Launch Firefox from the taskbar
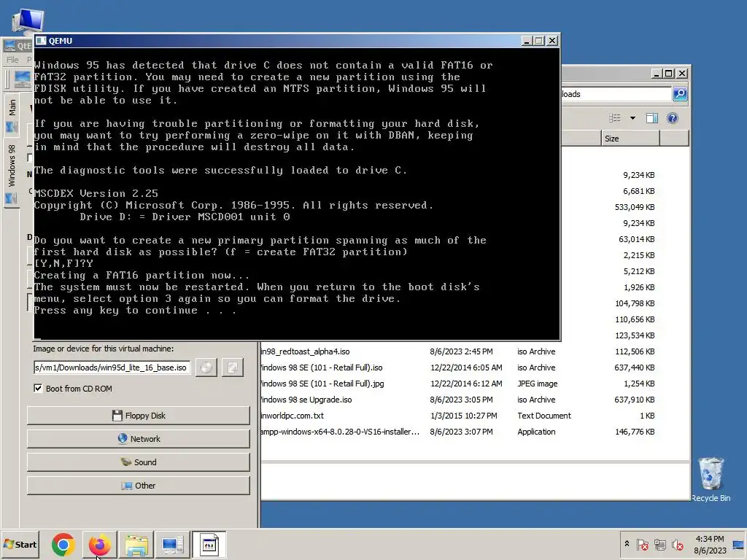 click(x=99, y=544)
